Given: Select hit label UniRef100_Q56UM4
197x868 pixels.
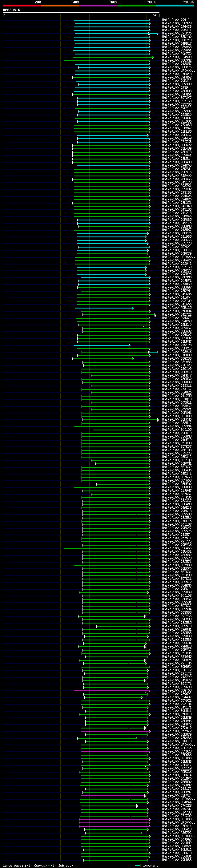Looking at the screenshot, I should click(x=177, y=311).
